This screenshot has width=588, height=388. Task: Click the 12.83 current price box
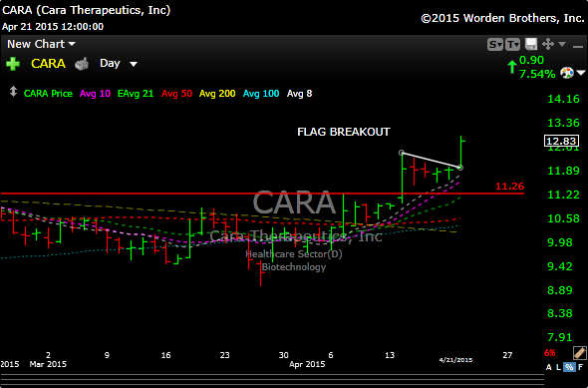coord(561,141)
